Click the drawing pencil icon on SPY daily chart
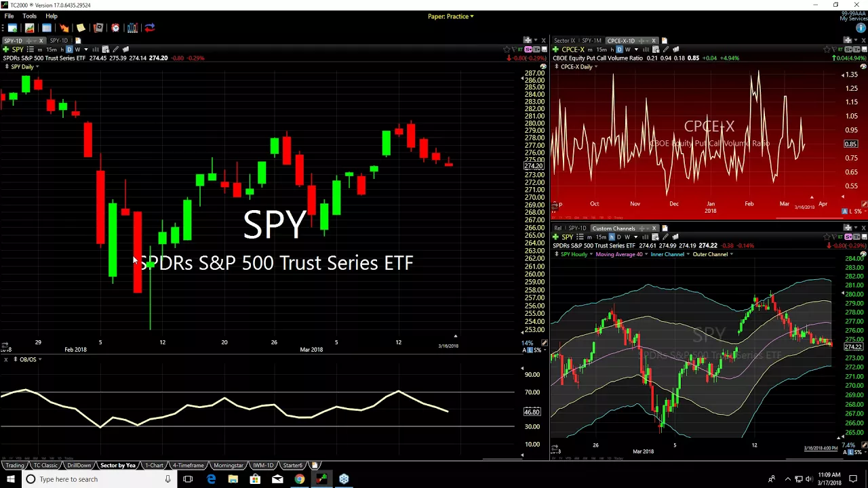The image size is (868, 488). [x=116, y=49]
